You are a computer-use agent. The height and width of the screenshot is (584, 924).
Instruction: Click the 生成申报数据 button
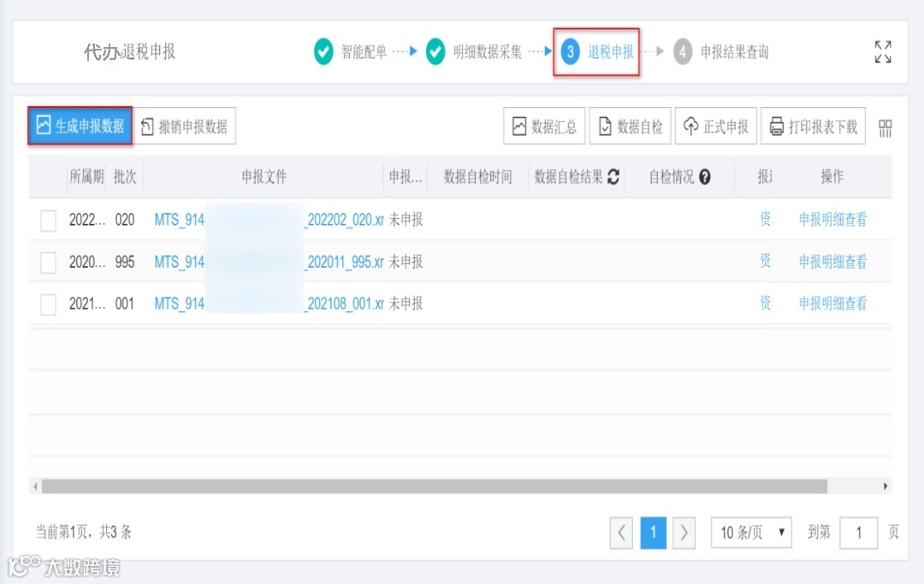[x=80, y=126]
